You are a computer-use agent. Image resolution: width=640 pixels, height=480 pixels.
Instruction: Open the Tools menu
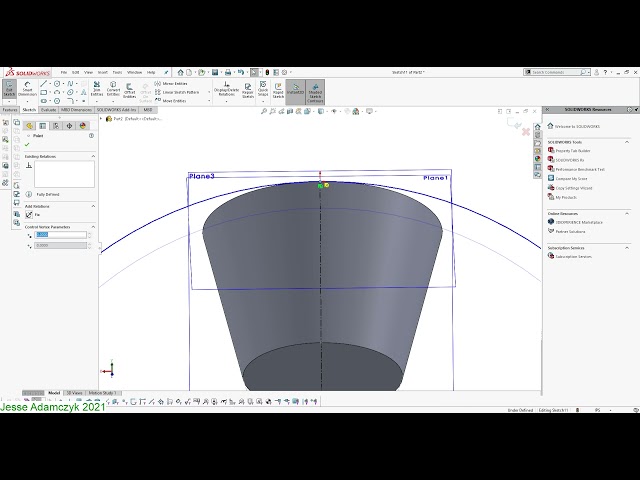[118, 72]
